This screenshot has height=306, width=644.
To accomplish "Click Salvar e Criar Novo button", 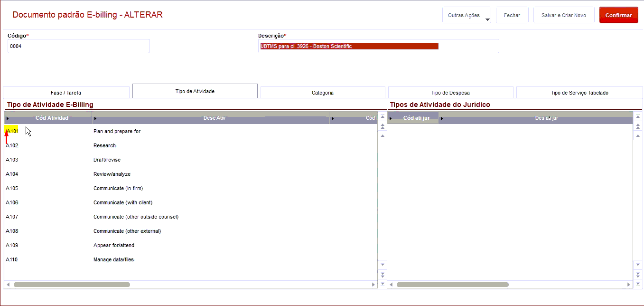I will point(564,15).
